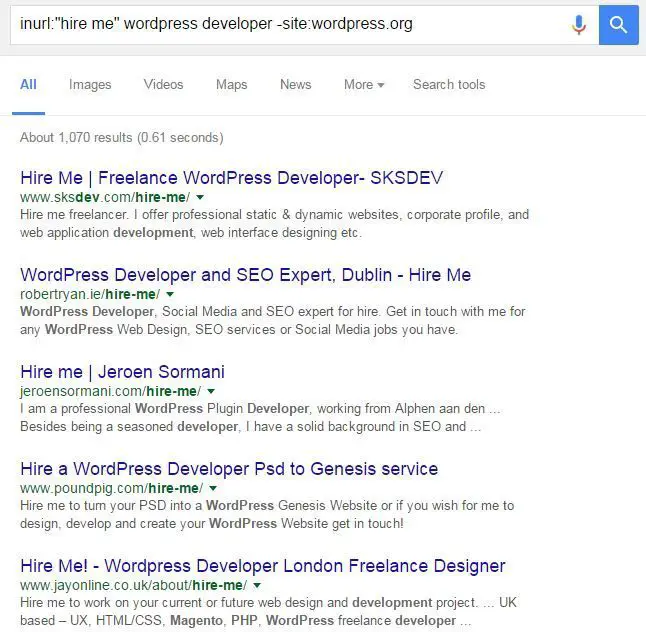Click snippet 'I am a professional WordPress Plugin Developer'
The width and height of the screenshot is (646, 632).
[260, 417]
